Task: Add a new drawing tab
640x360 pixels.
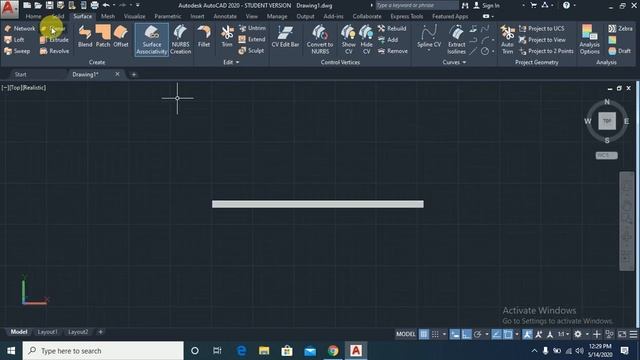Action: [x=133, y=74]
